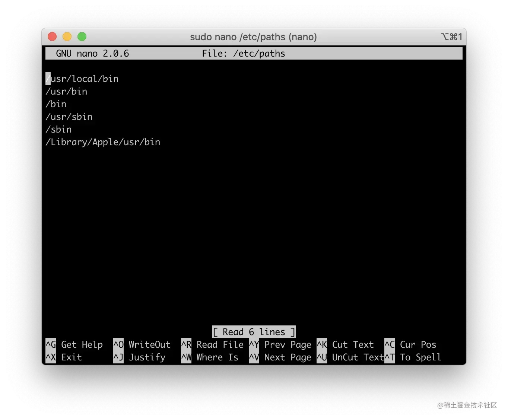Click the ^U shortcut key label
508x420 pixels.
(x=322, y=357)
